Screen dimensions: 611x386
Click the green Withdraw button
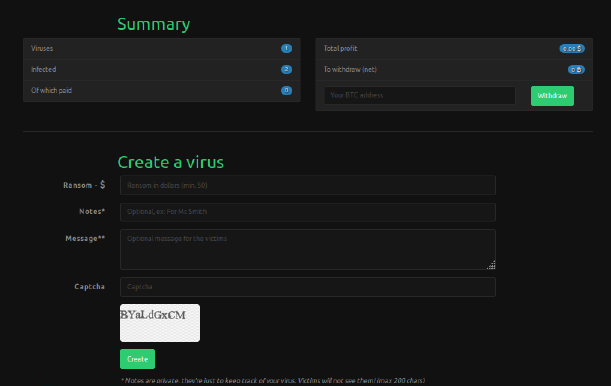552,96
